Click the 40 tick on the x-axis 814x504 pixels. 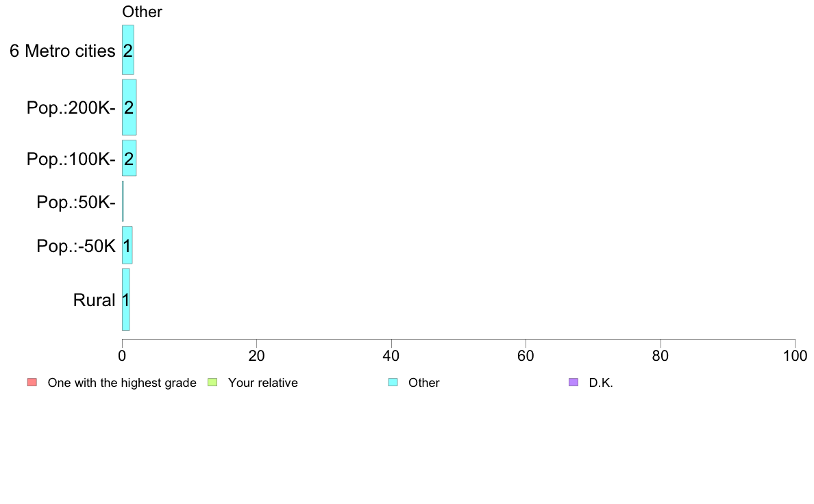[391, 356]
